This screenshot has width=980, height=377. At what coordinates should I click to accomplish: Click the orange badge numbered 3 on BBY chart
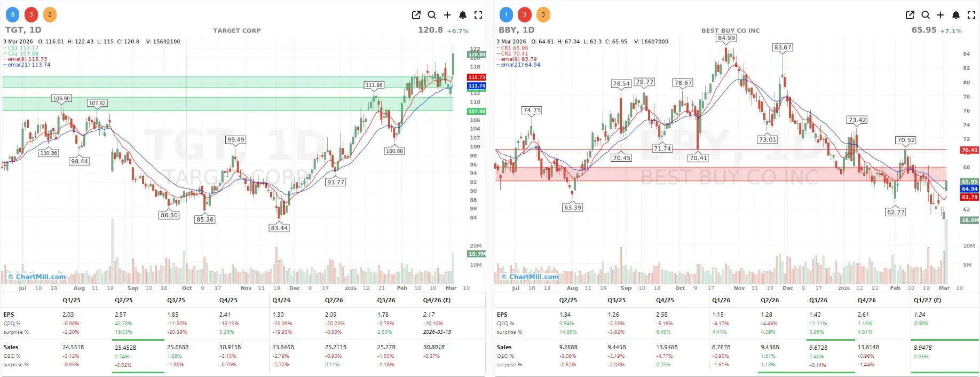pos(543,15)
